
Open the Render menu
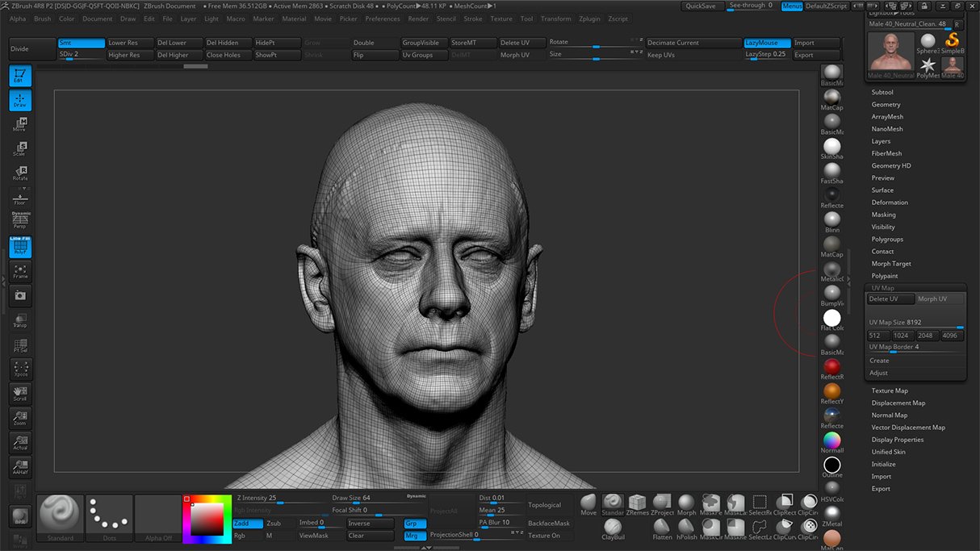(418, 19)
